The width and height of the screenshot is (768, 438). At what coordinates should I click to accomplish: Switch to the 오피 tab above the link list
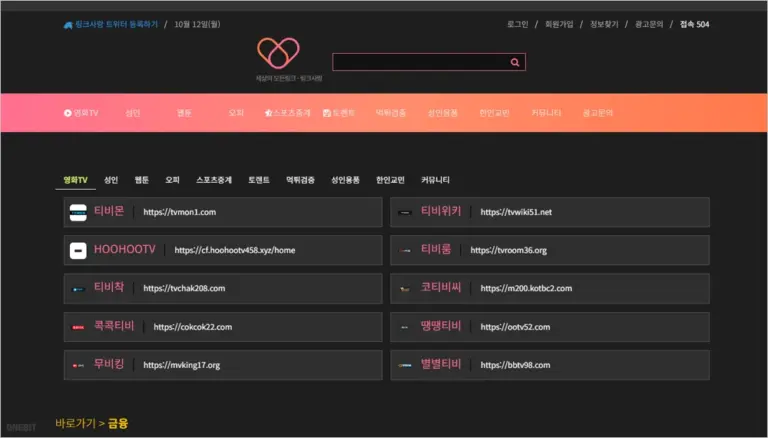click(172, 180)
